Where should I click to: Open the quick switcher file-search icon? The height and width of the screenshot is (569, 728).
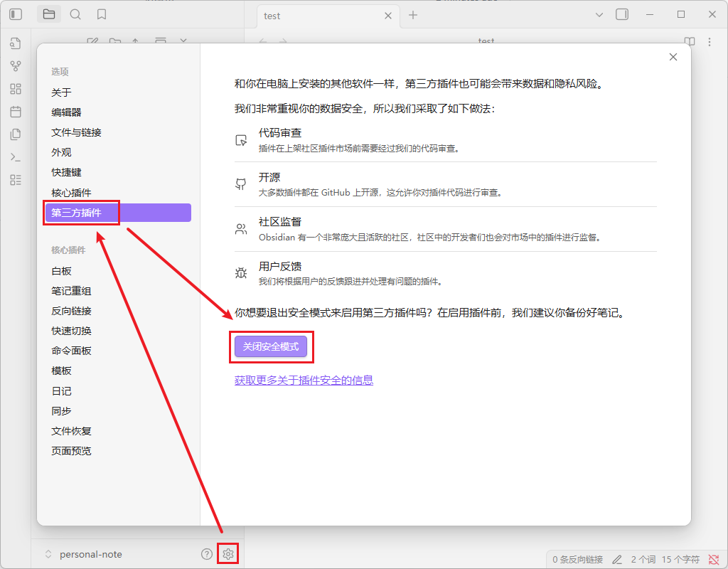(x=16, y=43)
